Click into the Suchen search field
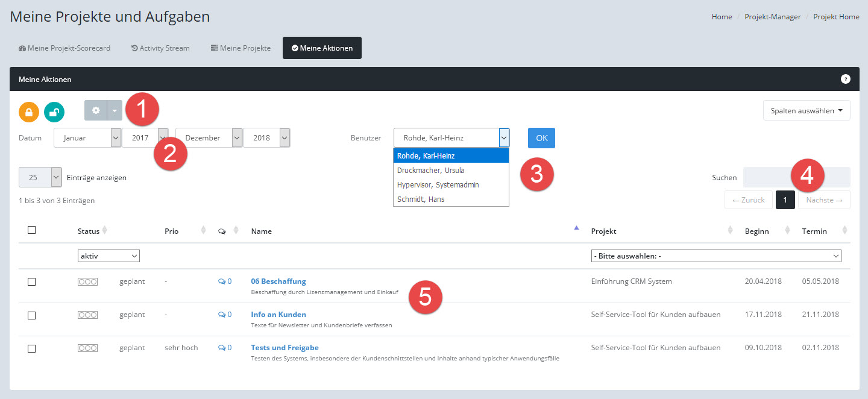868x399 pixels. point(796,178)
